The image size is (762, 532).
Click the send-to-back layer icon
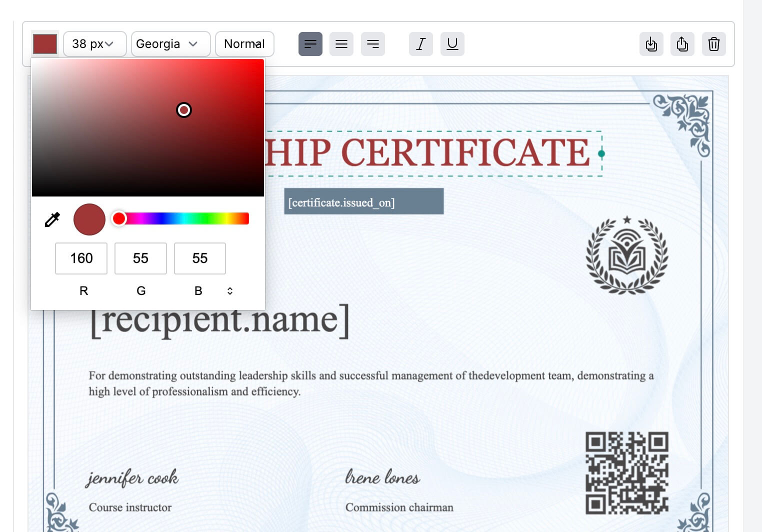[x=651, y=44]
